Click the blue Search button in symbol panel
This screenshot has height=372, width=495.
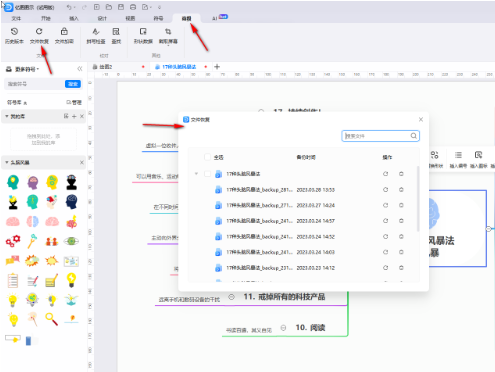[73, 84]
